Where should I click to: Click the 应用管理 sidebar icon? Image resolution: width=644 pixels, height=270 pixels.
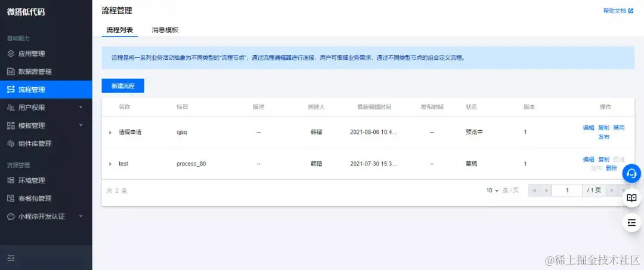[x=11, y=54]
